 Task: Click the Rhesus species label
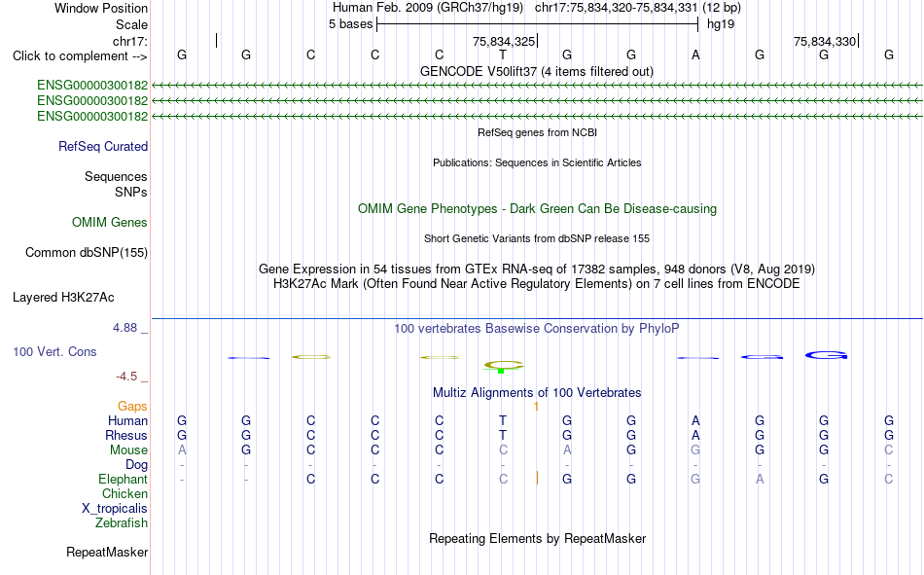pyautogui.click(x=126, y=436)
